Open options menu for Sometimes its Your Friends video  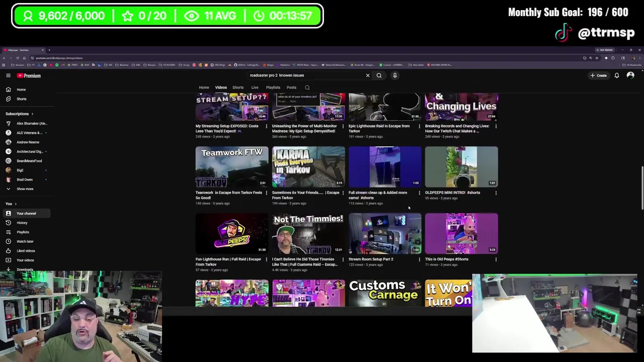point(343,193)
